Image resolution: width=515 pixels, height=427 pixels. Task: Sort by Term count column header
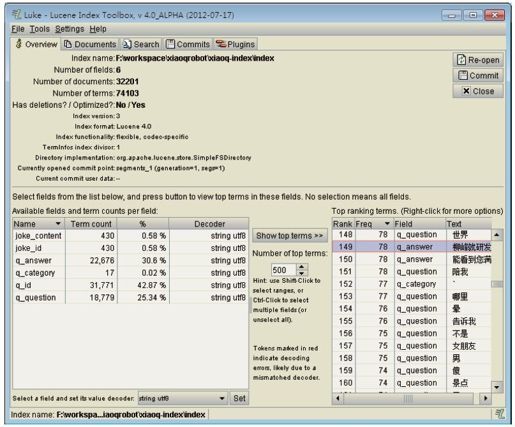click(x=91, y=224)
